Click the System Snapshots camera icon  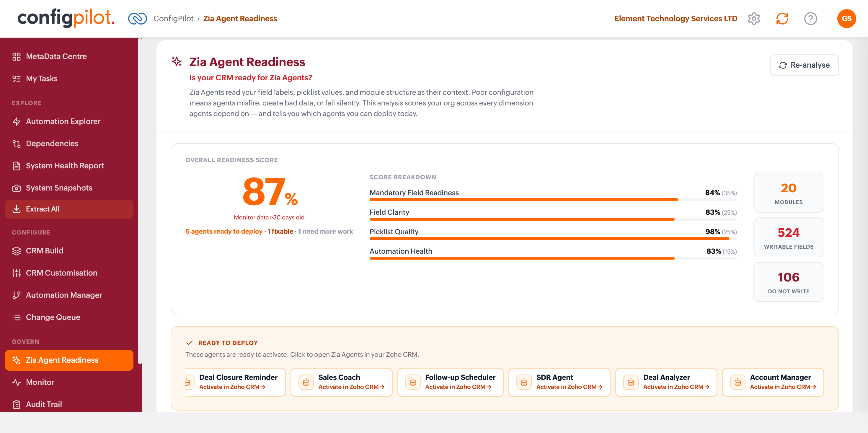coord(16,188)
